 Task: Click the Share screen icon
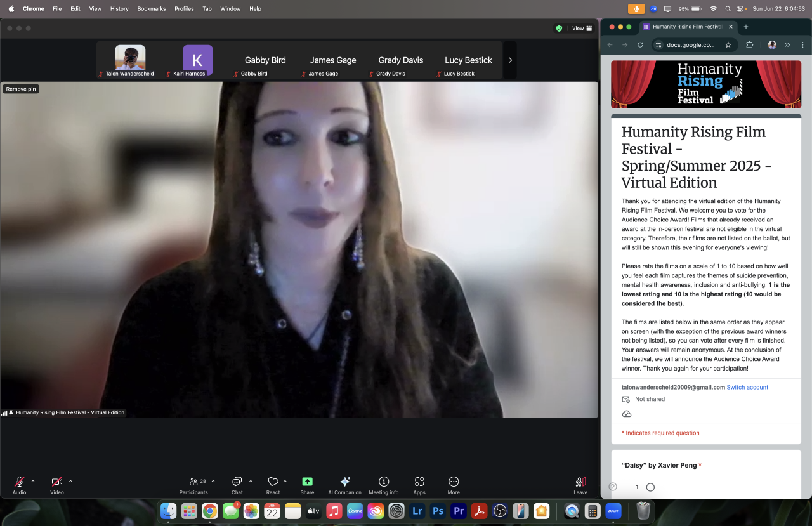[307, 483]
